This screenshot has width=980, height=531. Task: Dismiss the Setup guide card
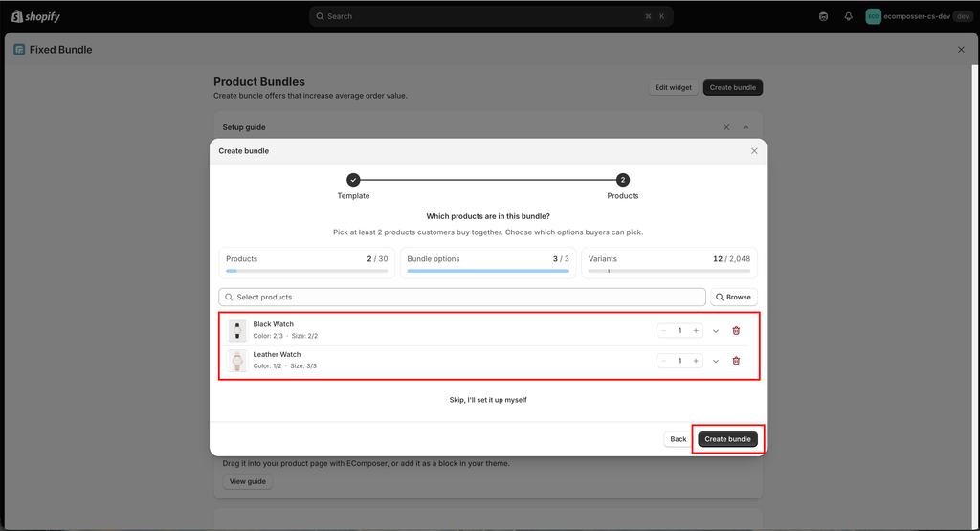pos(726,127)
